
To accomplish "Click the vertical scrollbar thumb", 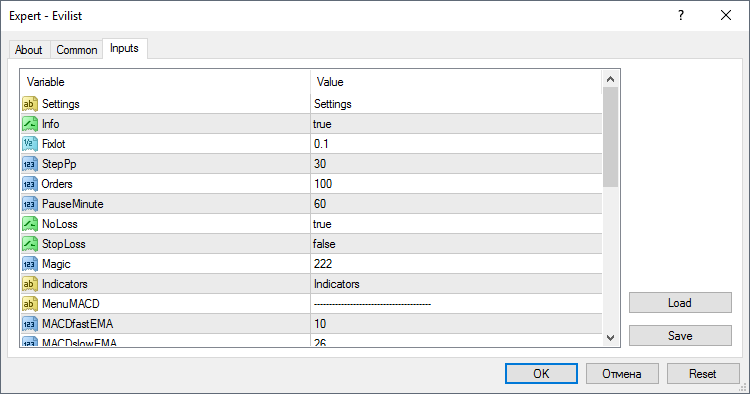I will [x=610, y=137].
